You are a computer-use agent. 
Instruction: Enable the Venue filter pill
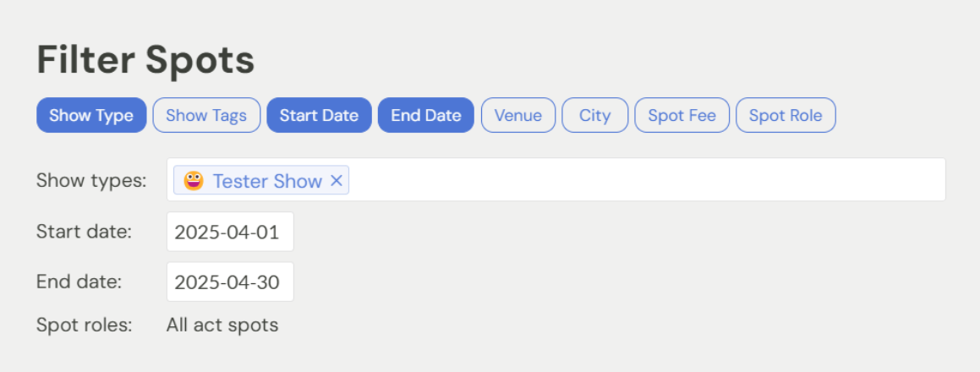coord(518,116)
